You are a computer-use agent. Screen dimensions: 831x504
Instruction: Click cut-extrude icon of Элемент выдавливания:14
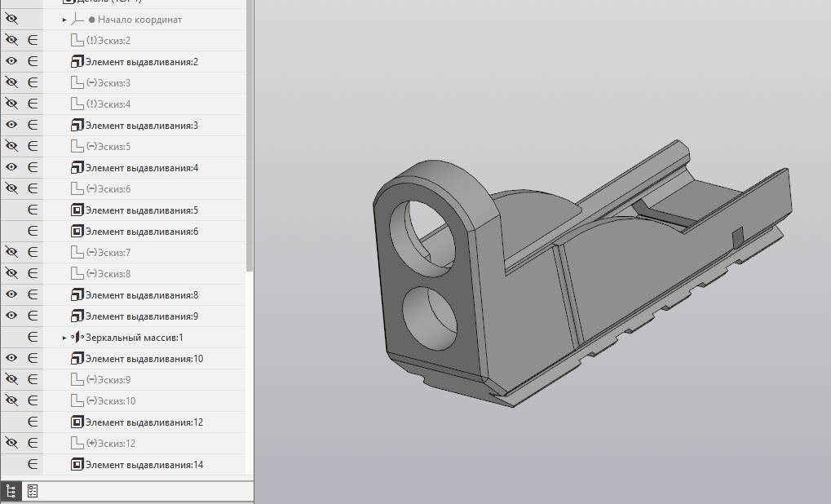(77, 464)
